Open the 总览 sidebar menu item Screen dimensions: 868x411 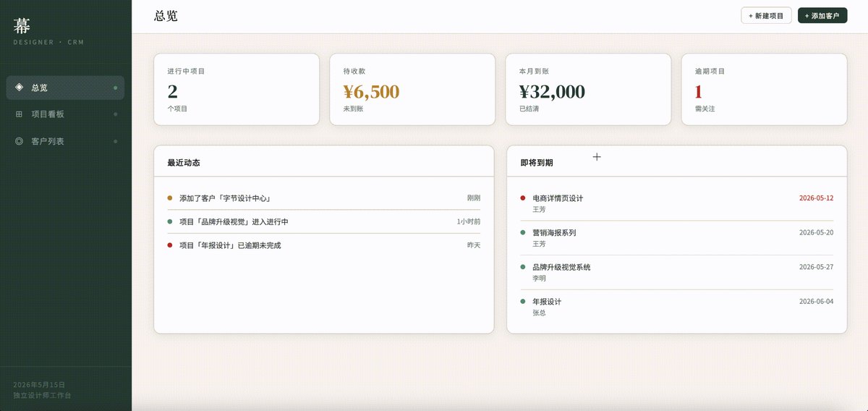pos(65,88)
